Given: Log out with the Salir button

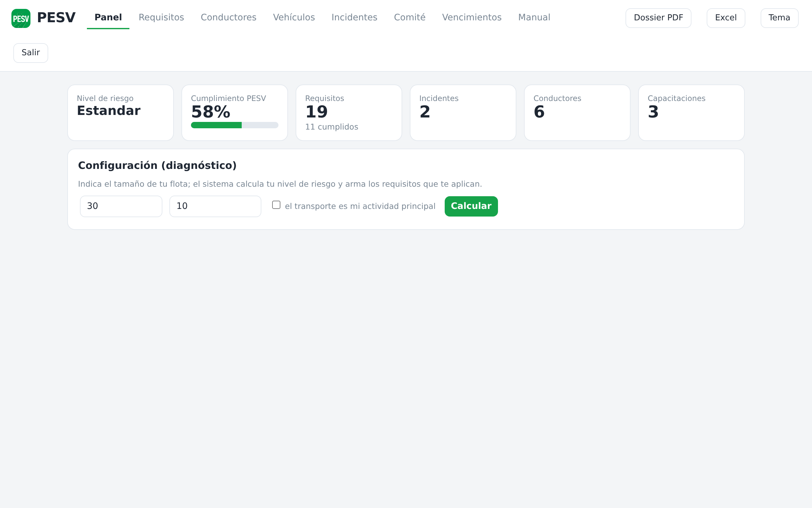Looking at the screenshot, I should pos(30,53).
